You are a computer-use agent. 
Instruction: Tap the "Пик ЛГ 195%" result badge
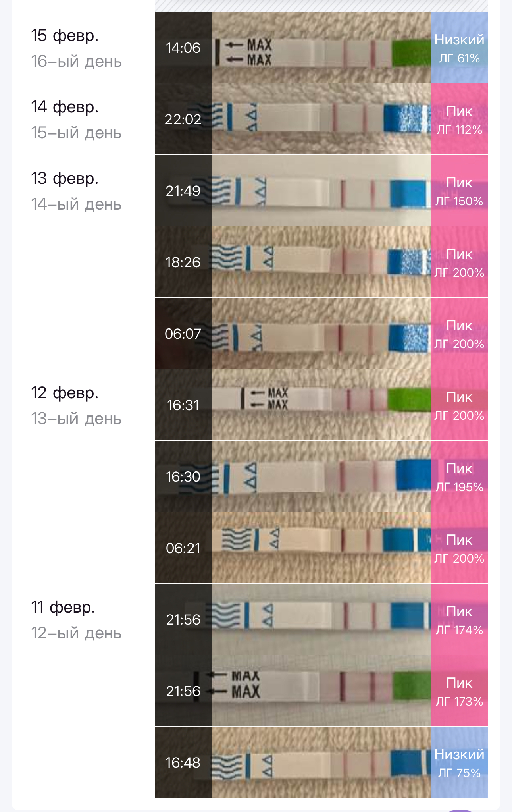coord(459,476)
